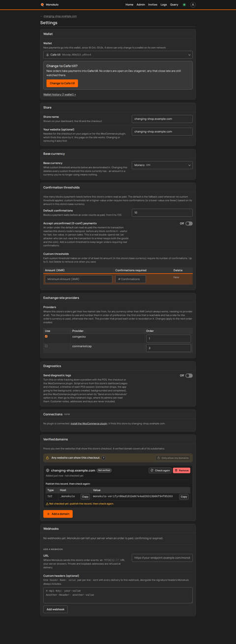Open the Admin menu item
236x644 pixels.
[x=141, y=4]
